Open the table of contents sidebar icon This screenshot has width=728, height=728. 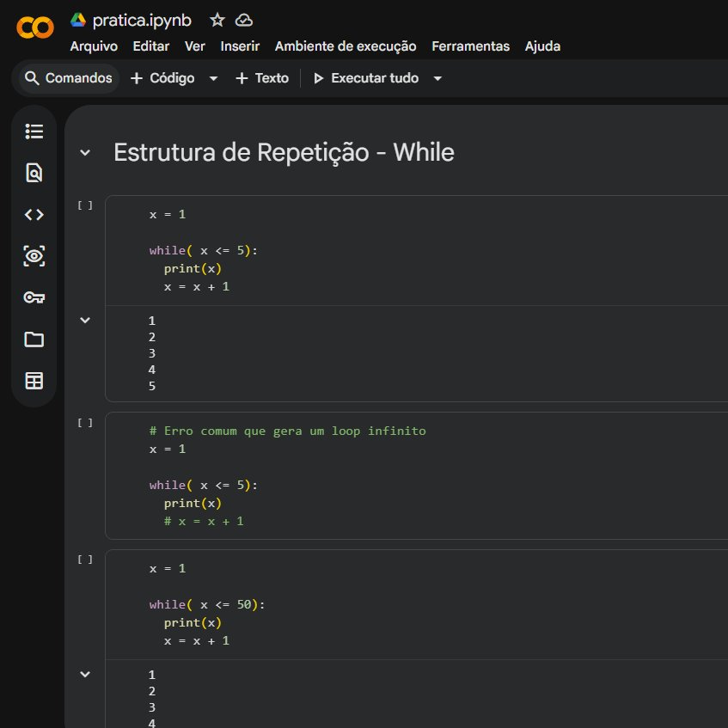pos(34,132)
